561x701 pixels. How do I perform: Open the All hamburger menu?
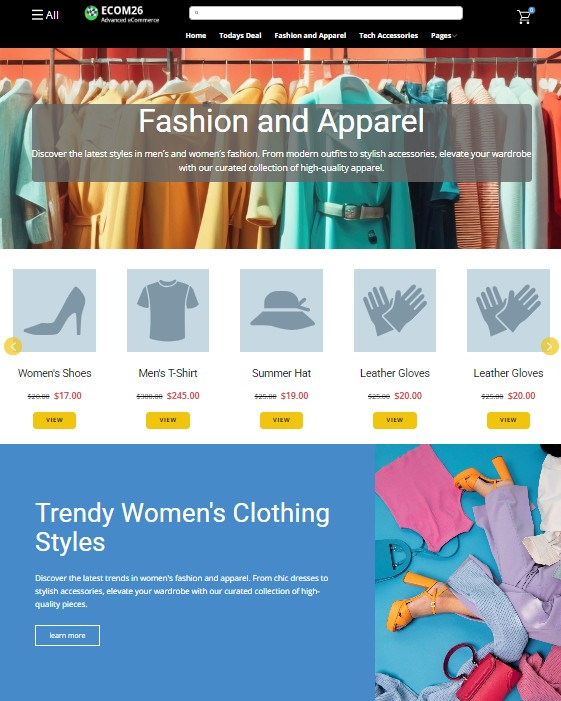click(x=45, y=15)
